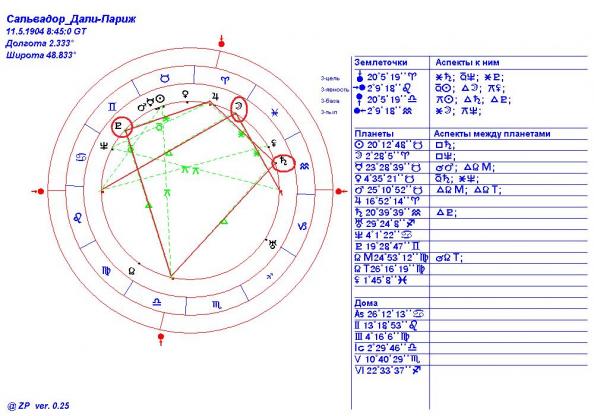Click the red marker at bottom of wheel
Image resolution: width=594 pixels, height=416 pixels.
tap(161, 338)
